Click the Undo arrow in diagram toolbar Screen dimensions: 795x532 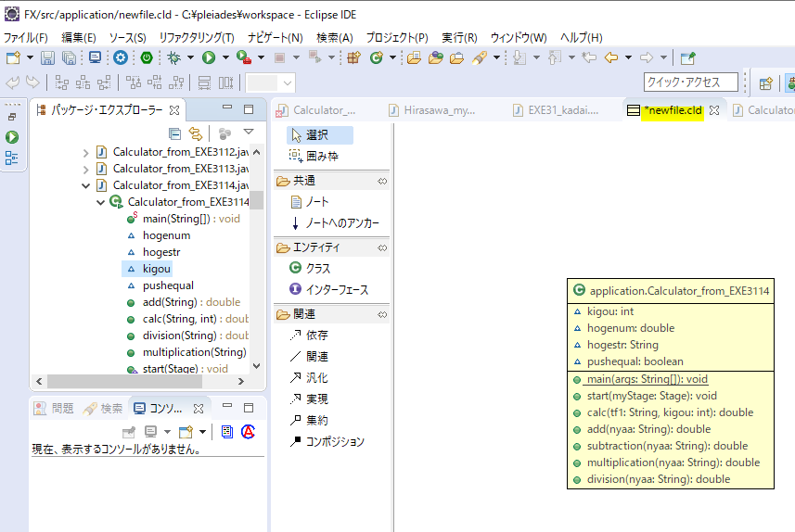coord(13,82)
